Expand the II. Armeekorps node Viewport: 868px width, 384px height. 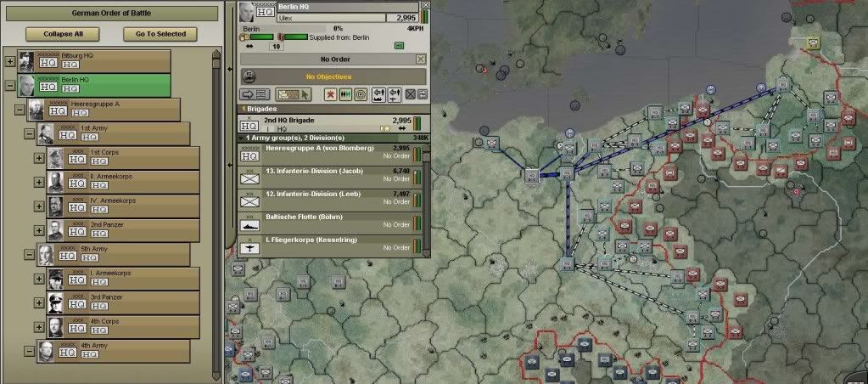39,183
